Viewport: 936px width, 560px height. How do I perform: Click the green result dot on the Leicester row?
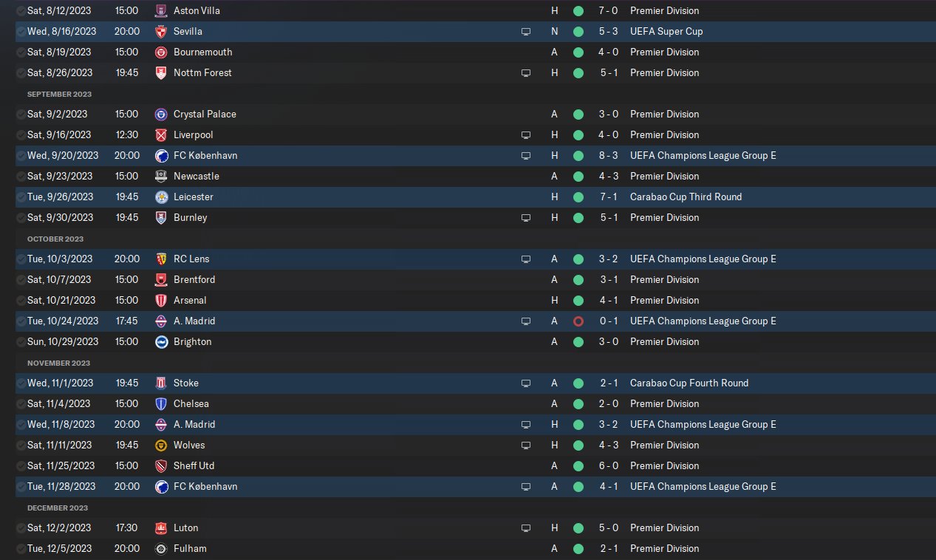point(578,197)
